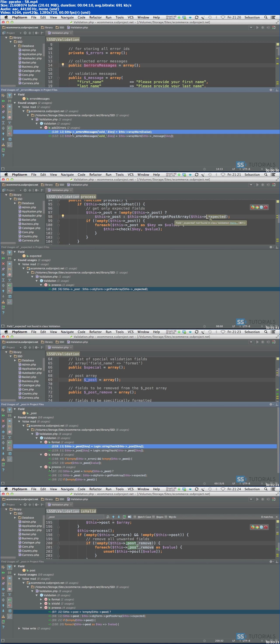Open Basket.php in the Fri 21:20 project tree

tap(27, 63)
